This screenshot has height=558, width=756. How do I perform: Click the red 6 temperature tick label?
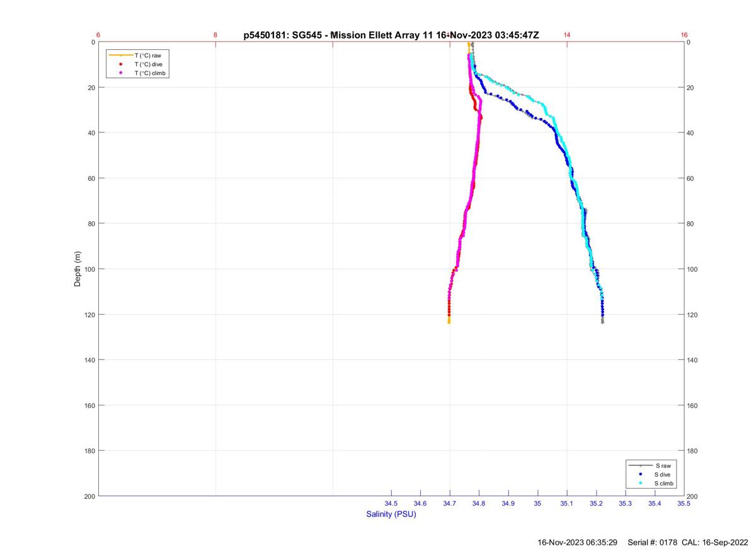[x=98, y=35]
